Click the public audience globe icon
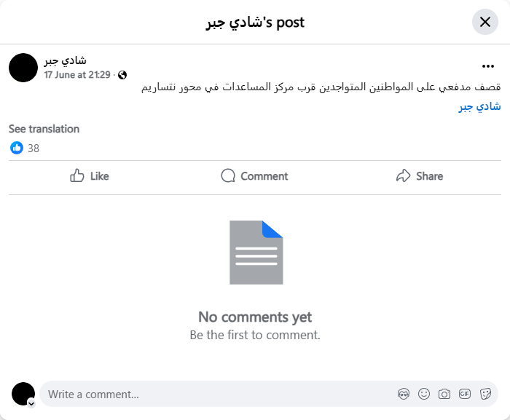The image size is (510, 420). 122,75
